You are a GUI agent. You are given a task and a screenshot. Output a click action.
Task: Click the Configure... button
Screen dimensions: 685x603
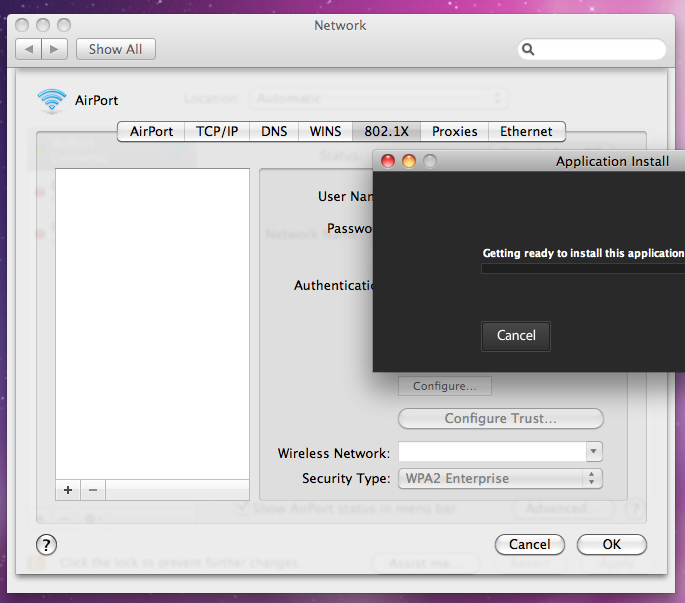pos(445,386)
